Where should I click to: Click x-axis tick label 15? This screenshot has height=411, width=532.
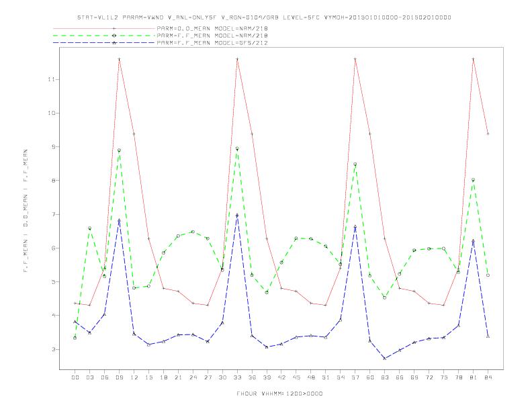point(148,377)
